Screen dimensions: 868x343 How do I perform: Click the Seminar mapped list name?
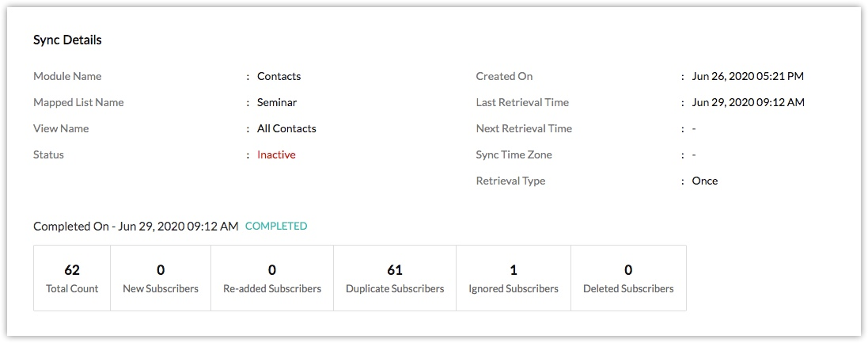pos(277,102)
